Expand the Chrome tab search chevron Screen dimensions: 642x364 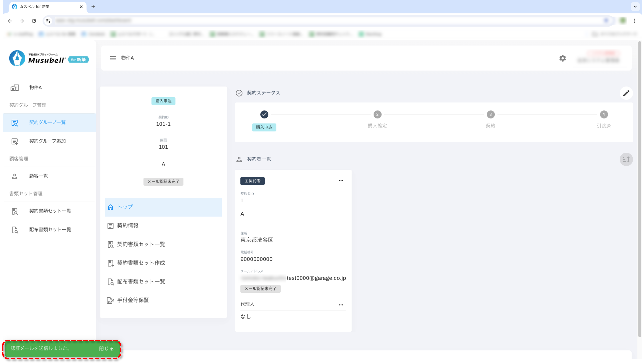635,7
